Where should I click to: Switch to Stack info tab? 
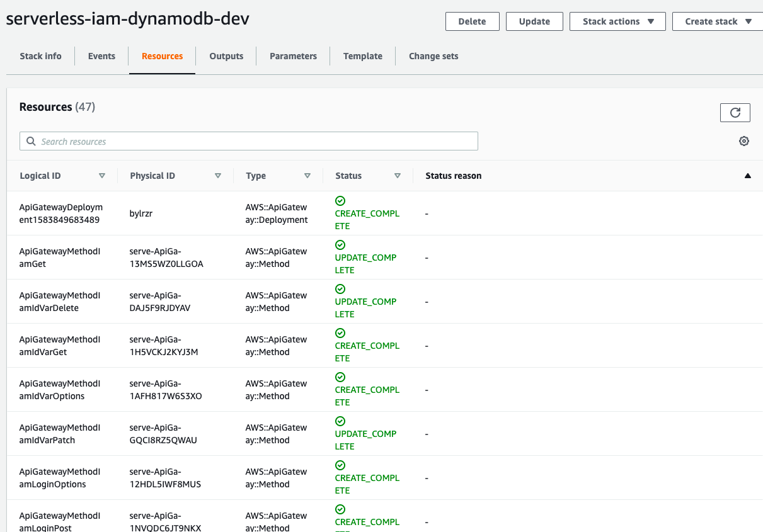[40, 56]
